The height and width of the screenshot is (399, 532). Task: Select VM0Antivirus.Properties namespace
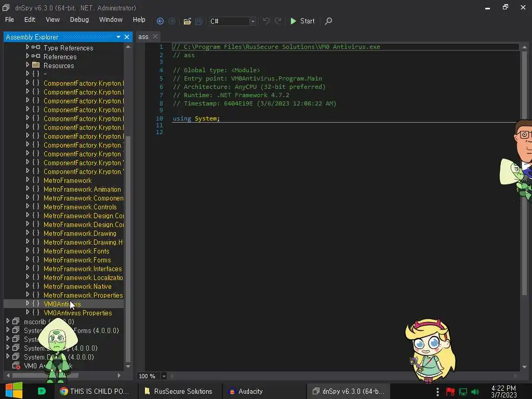click(x=78, y=313)
